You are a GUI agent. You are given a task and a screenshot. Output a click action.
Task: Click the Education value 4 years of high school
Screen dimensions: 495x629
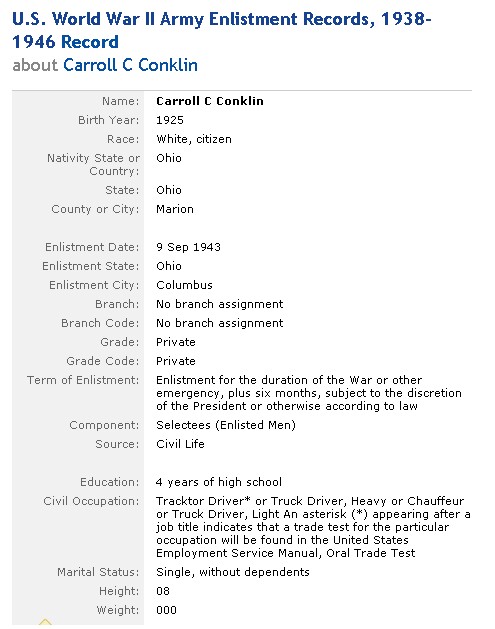(219, 482)
